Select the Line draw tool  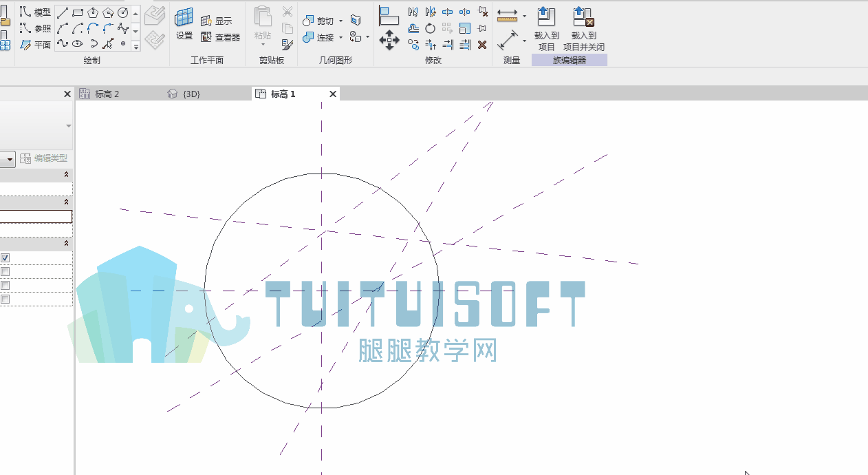[x=63, y=13]
